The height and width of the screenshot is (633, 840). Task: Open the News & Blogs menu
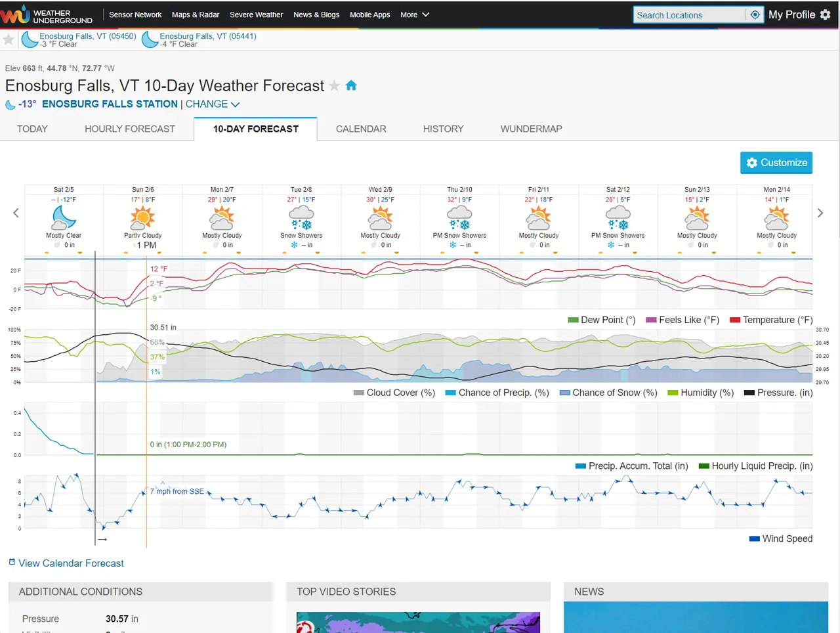coord(316,14)
